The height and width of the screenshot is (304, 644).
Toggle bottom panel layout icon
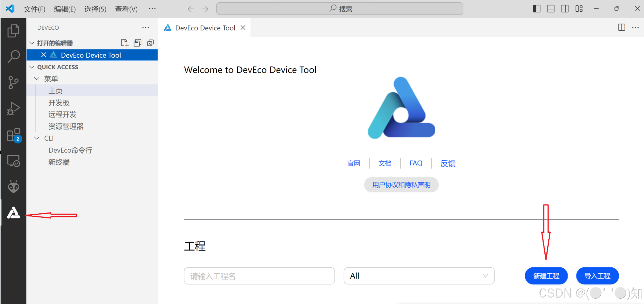point(551,9)
